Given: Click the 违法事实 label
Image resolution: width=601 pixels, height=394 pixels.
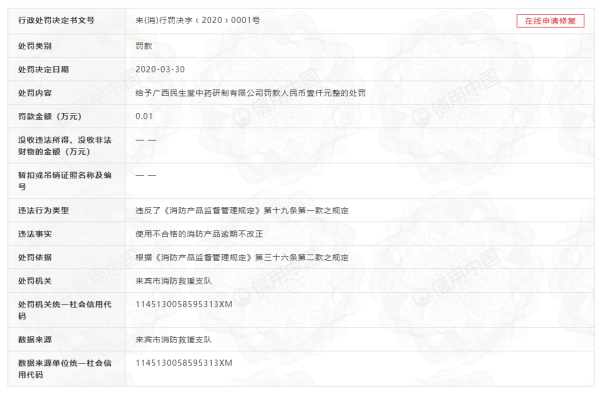Looking at the screenshot, I should (35, 234).
